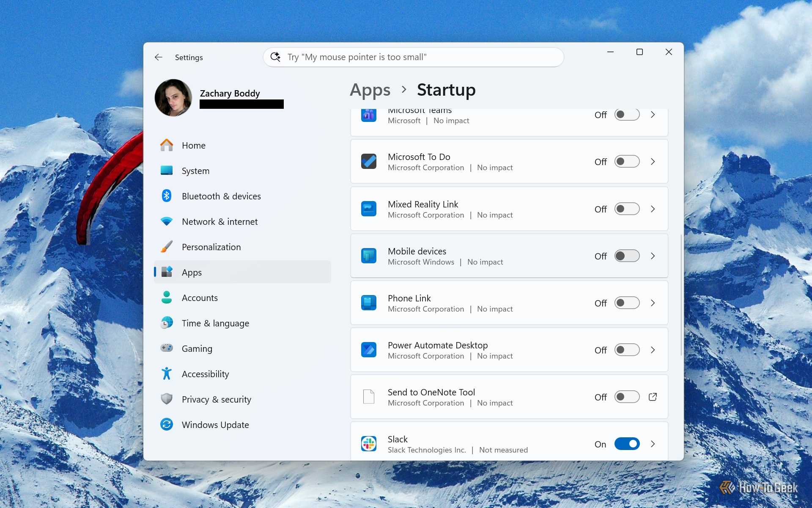The height and width of the screenshot is (508, 812).
Task: Expand Microsoft To Do details chevron
Action: 653,161
